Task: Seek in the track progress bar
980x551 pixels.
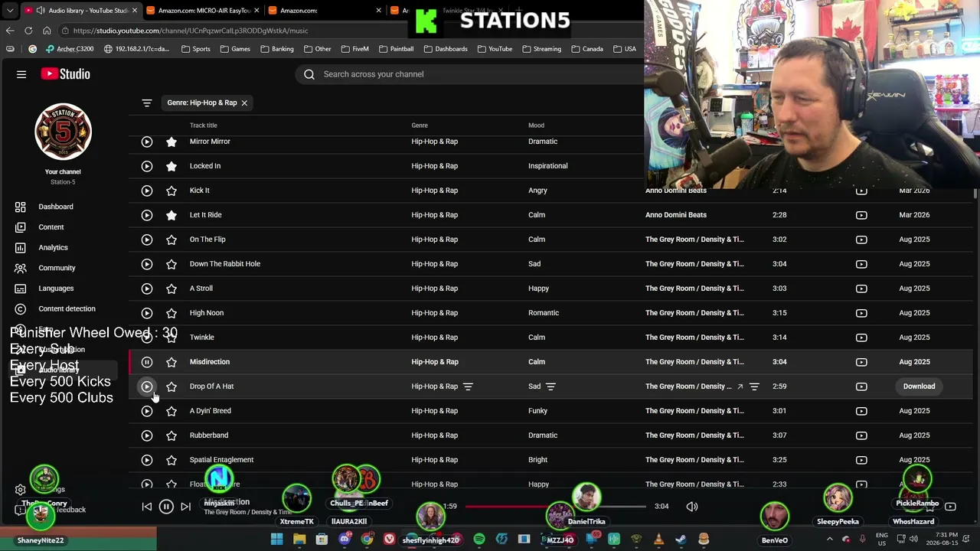Action: [x=555, y=507]
